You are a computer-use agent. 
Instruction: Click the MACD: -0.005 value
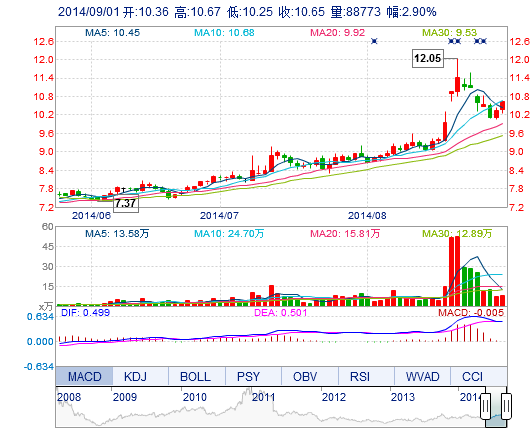tap(471, 313)
